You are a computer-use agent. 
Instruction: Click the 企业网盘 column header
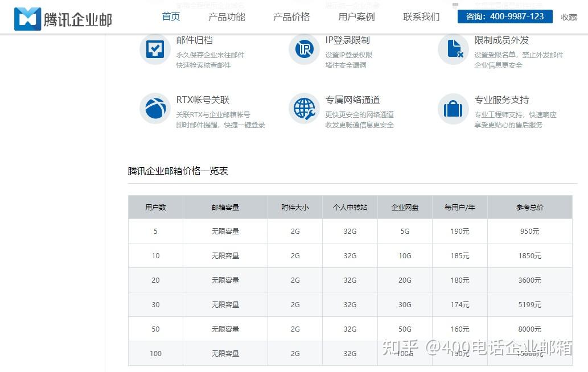coord(405,207)
